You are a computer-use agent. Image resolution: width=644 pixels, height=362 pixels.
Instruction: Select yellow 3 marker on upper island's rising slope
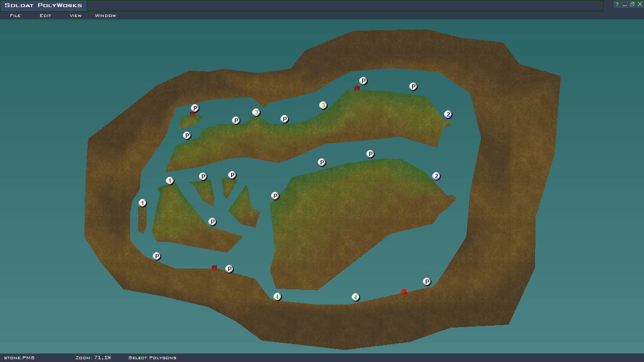tap(323, 106)
